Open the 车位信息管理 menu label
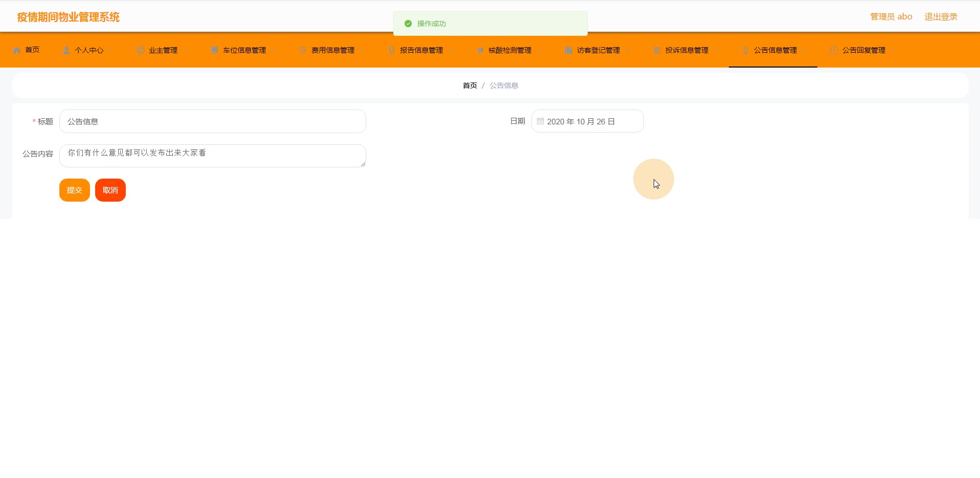The image size is (980, 478). pyautogui.click(x=244, y=50)
